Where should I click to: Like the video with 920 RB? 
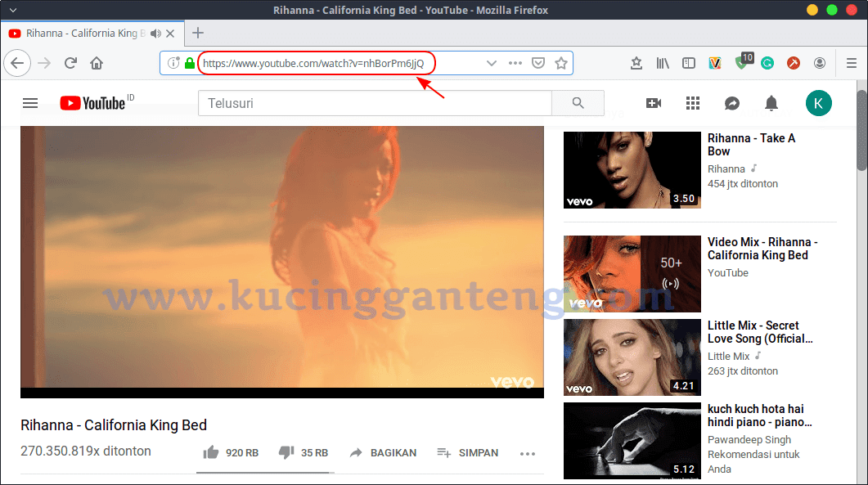(x=230, y=453)
